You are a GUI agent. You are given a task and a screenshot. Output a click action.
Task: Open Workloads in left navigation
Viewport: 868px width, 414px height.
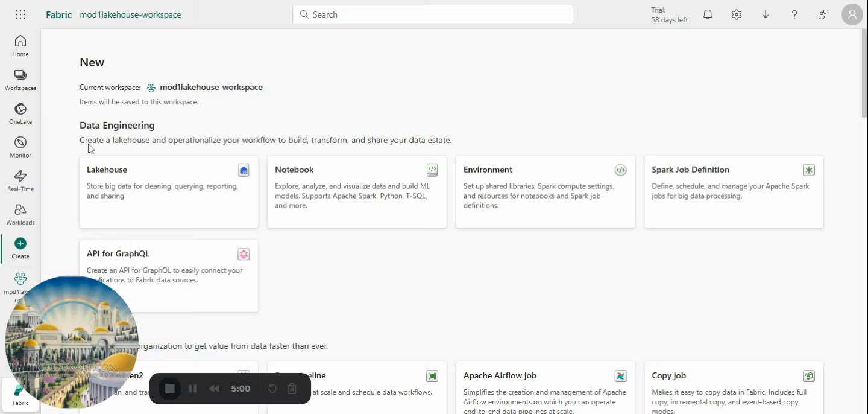(x=20, y=214)
